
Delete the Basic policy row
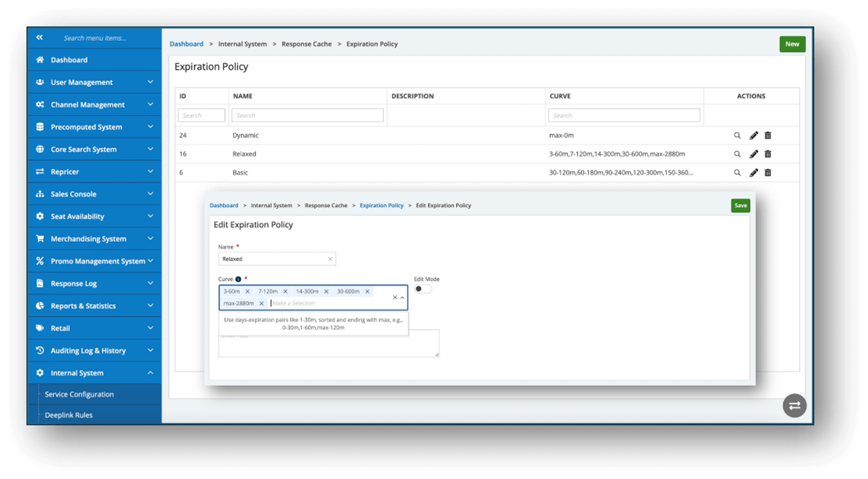tap(767, 173)
